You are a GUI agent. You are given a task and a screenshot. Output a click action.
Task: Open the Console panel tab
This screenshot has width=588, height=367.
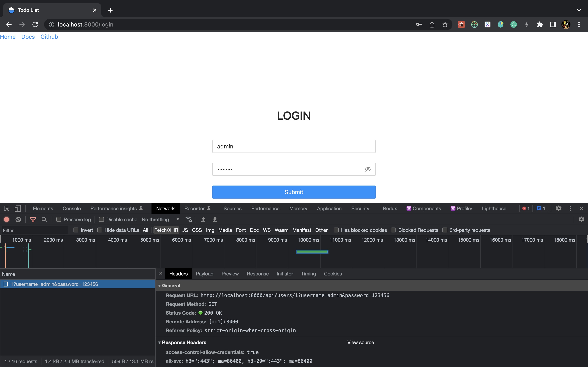coord(71,209)
